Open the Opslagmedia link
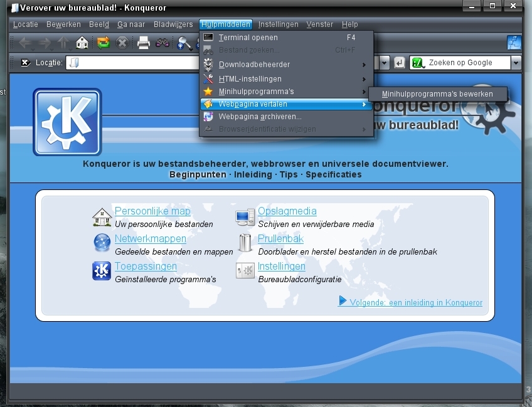Image resolution: width=532 pixels, height=407 pixels. (287, 211)
